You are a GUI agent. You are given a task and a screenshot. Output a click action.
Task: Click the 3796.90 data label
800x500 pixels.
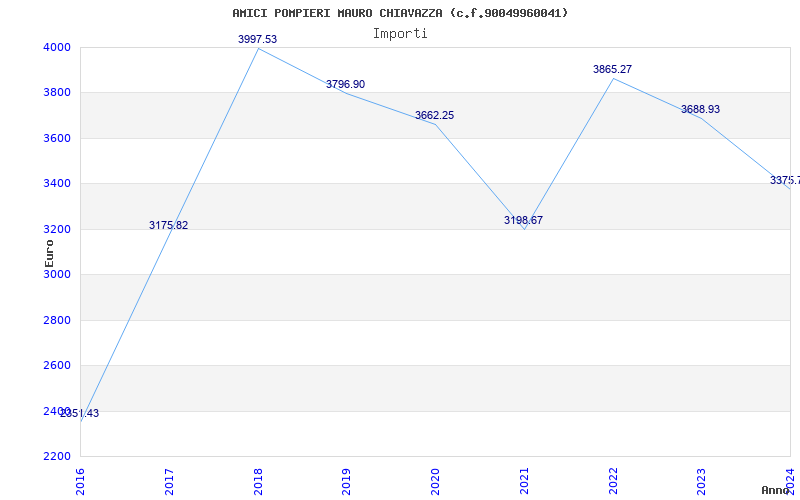pyautogui.click(x=345, y=84)
